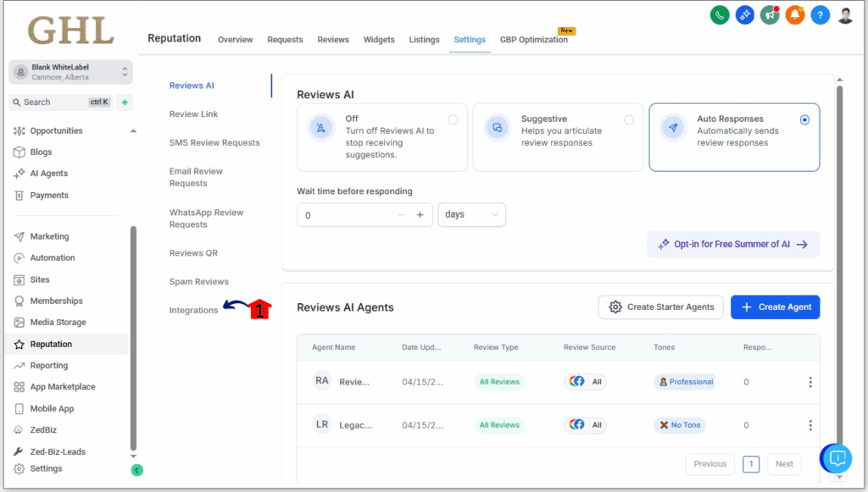Viewport: 868px width, 492px height.
Task: Switch to the Requests tab
Action: (x=285, y=40)
